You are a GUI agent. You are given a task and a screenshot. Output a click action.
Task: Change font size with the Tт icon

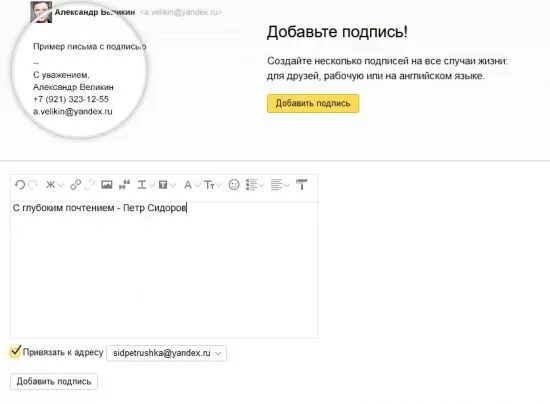pos(209,184)
